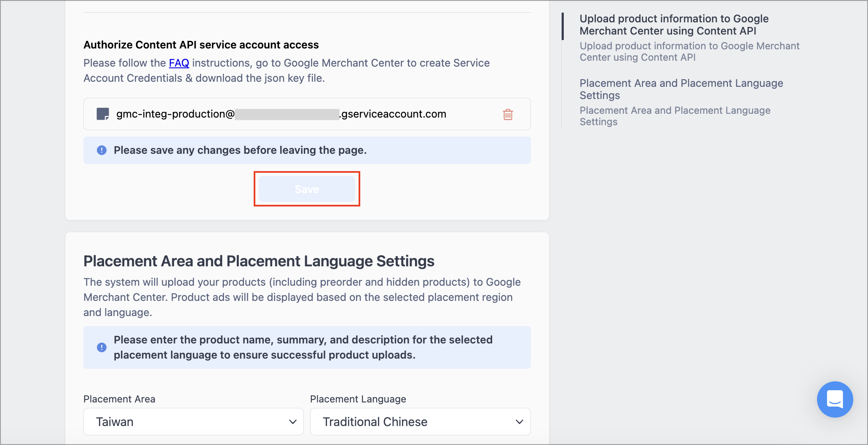Click Upload product information nav subtitle text
This screenshot has height=445, width=868.
[689, 51]
